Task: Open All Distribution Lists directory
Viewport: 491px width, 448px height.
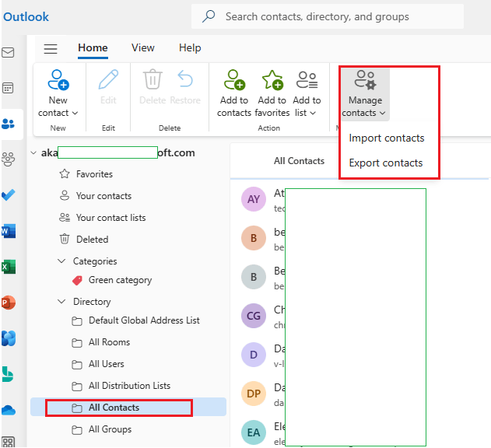Action: 128,386
